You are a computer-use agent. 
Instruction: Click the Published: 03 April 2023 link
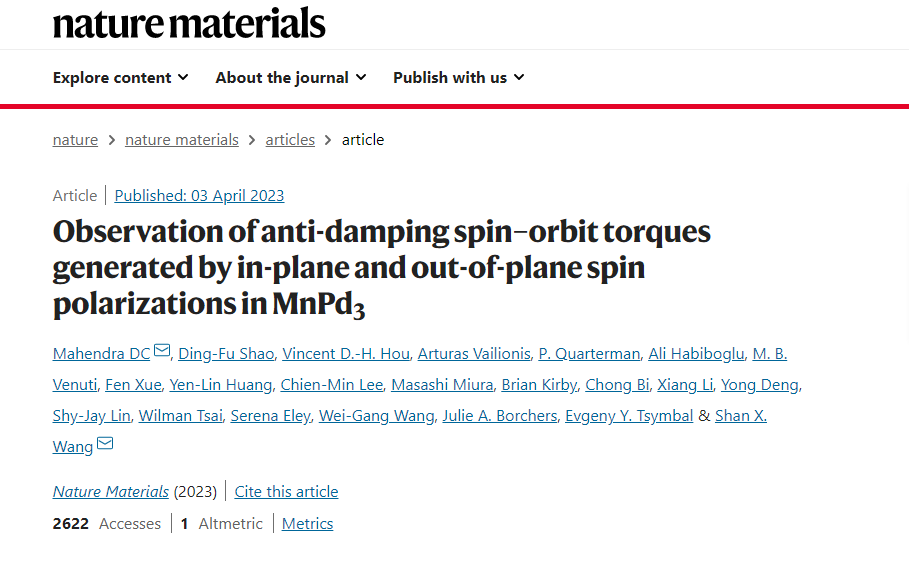199,196
